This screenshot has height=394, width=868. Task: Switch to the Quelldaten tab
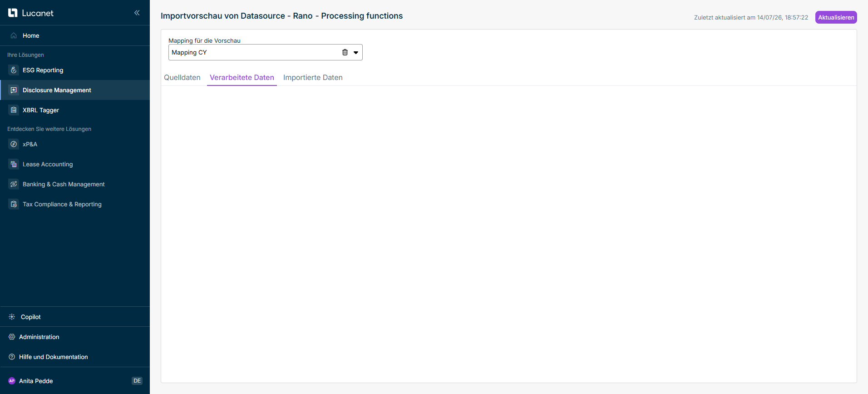point(182,77)
